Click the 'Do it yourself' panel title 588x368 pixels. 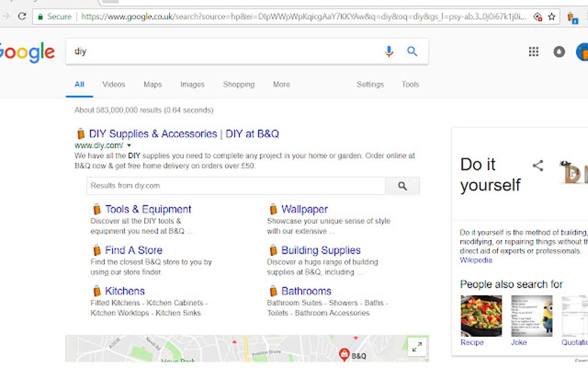pyautogui.click(x=491, y=174)
